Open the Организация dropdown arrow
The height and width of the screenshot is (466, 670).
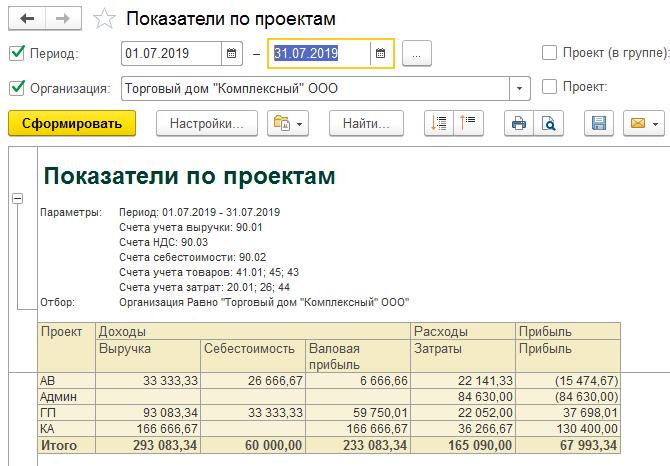(x=520, y=88)
